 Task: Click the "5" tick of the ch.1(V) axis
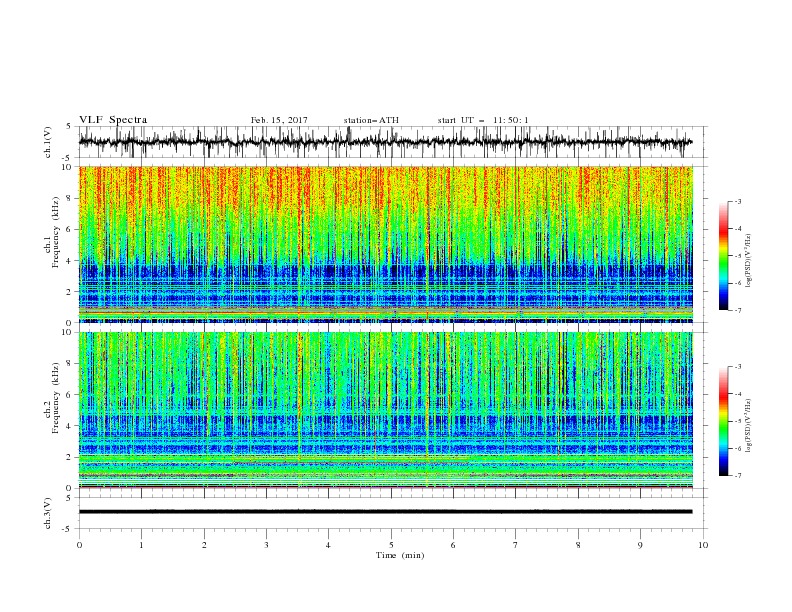click(x=70, y=127)
